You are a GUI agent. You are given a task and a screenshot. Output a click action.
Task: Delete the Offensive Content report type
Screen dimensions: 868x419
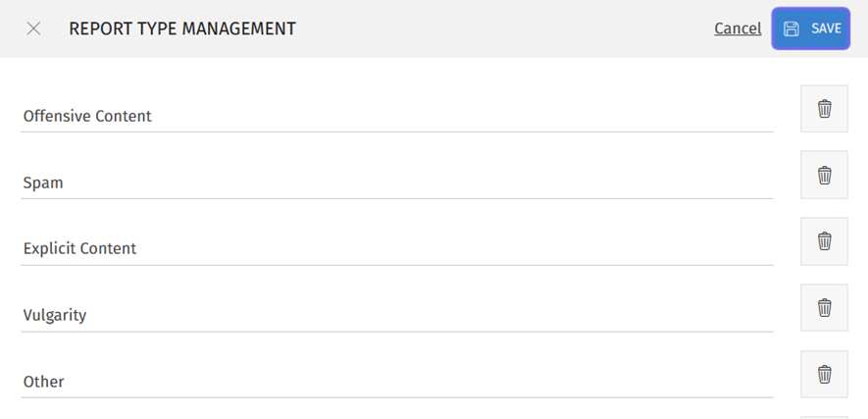pos(824,109)
